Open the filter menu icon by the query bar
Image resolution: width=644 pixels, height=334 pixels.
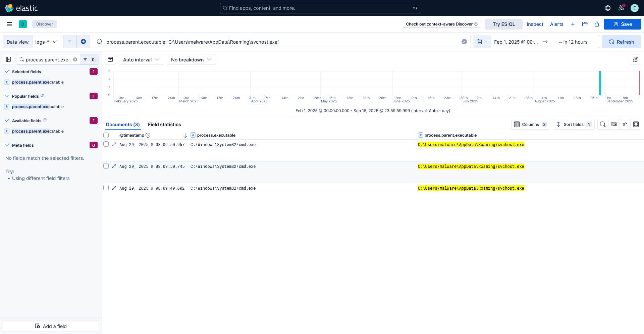tap(70, 42)
